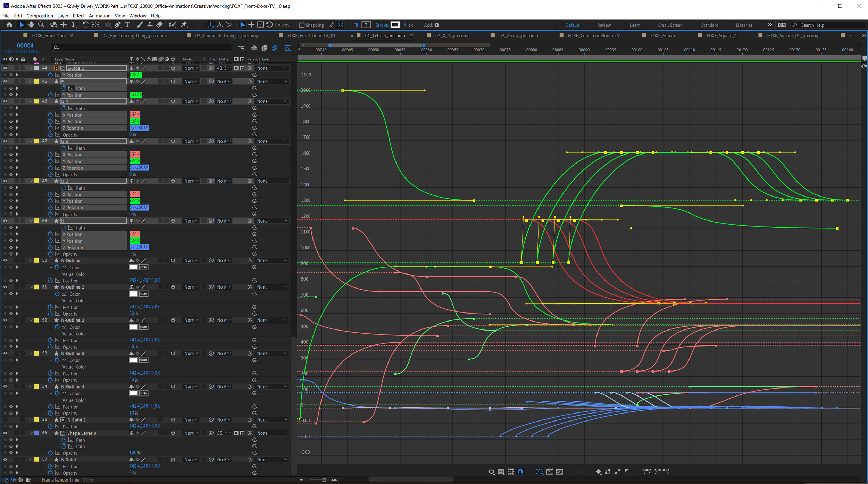Image resolution: width=868 pixels, height=484 pixels.
Task: Select the Roto Brush tool
Action: click(x=172, y=25)
